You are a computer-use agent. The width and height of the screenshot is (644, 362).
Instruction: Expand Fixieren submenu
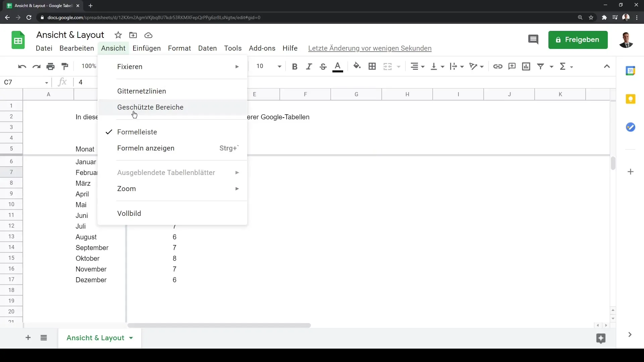(172, 67)
